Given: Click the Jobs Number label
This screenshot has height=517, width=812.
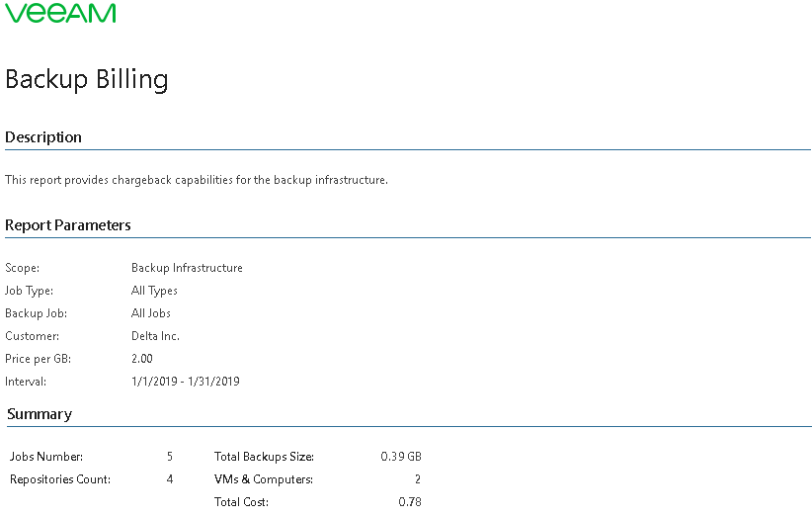Looking at the screenshot, I should (46, 457).
